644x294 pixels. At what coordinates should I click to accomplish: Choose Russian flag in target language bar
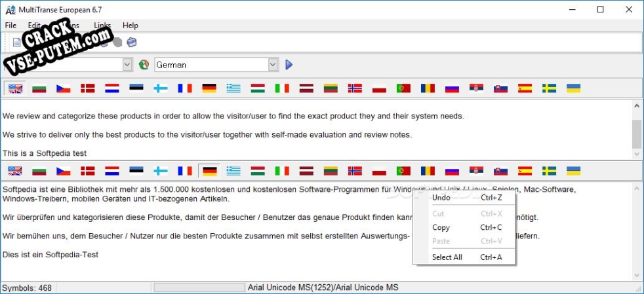[x=452, y=171]
